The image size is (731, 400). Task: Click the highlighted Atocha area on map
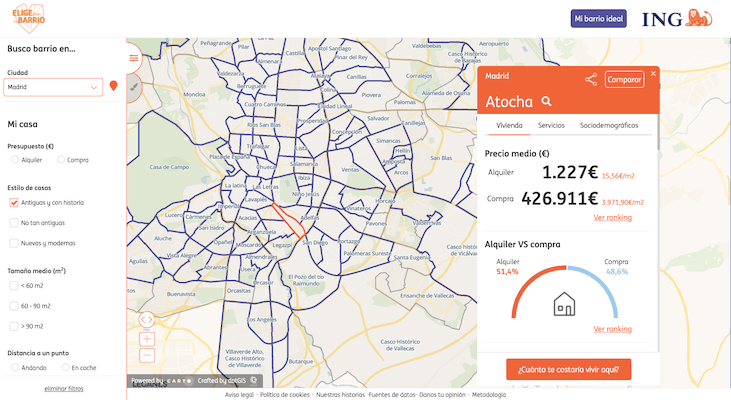(289, 221)
